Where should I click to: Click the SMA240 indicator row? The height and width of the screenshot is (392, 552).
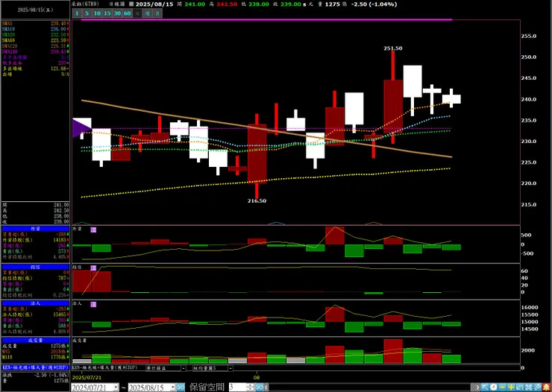(x=35, y=51)
